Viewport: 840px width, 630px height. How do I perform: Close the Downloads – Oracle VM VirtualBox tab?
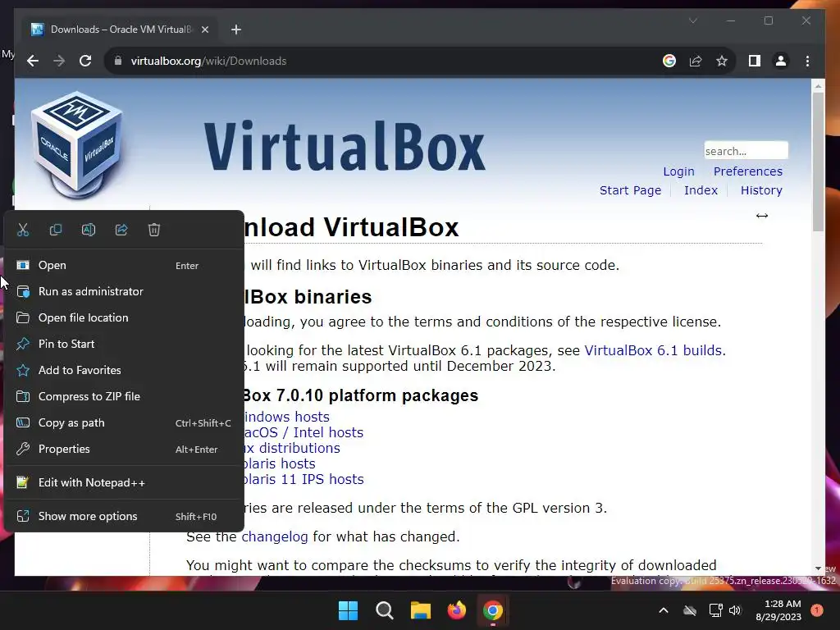point(204,30)
